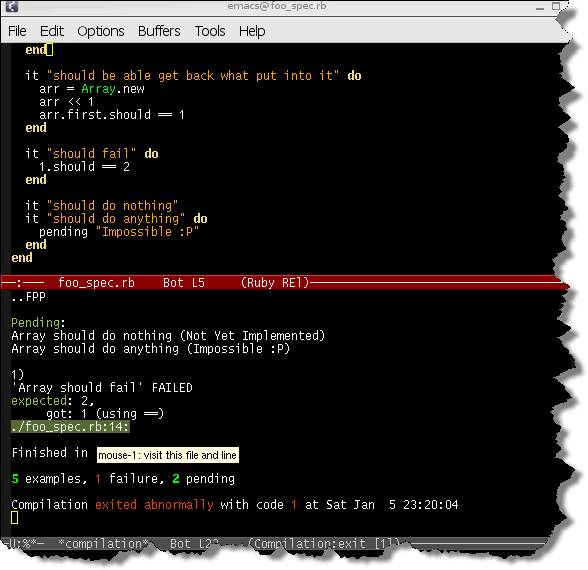Image resolution: width=588 pixels, height=570 pixels.
Task: Open the Help menu
Action: click(252, 31)
